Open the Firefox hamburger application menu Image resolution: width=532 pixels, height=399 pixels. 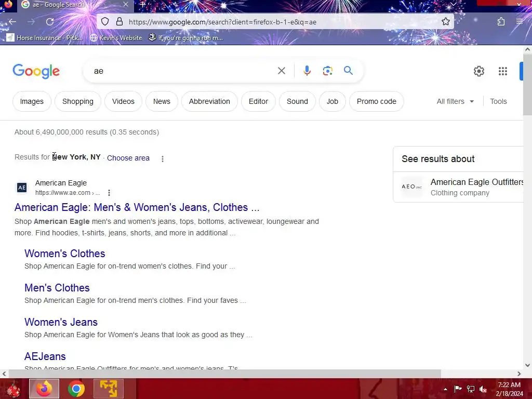[x=520, y=22]
